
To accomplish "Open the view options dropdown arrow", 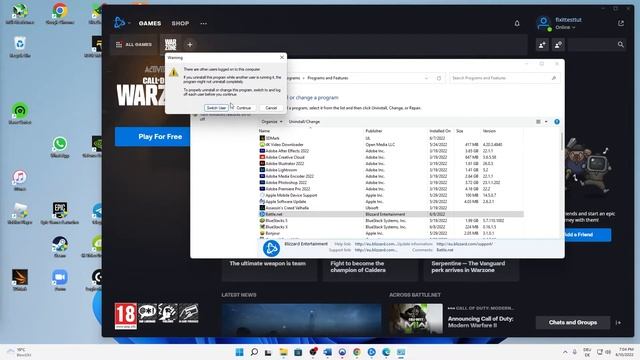I will point(546,122).
